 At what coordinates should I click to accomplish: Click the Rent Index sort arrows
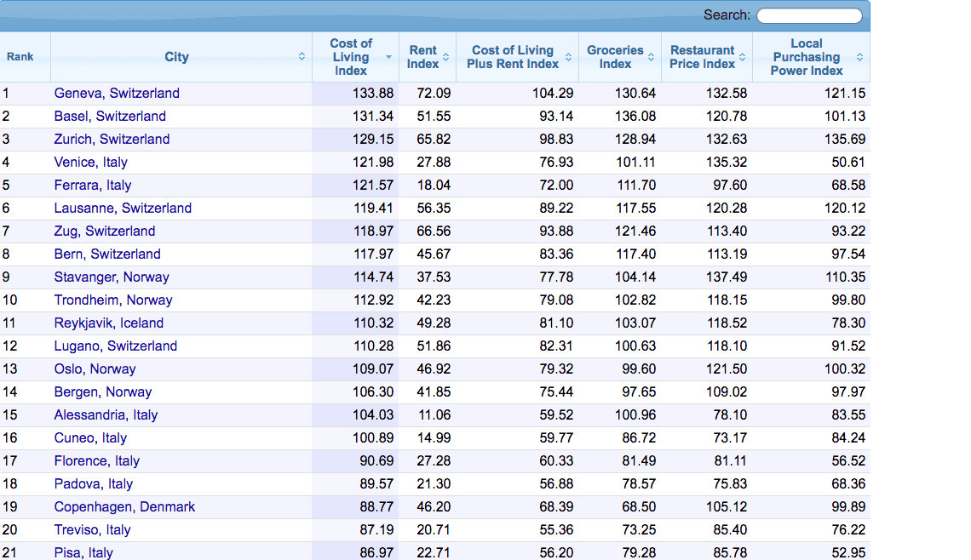click(445, 57)
